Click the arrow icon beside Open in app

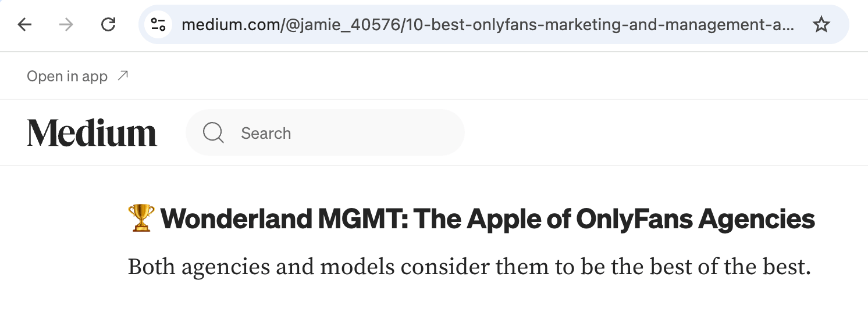point(123,76)
